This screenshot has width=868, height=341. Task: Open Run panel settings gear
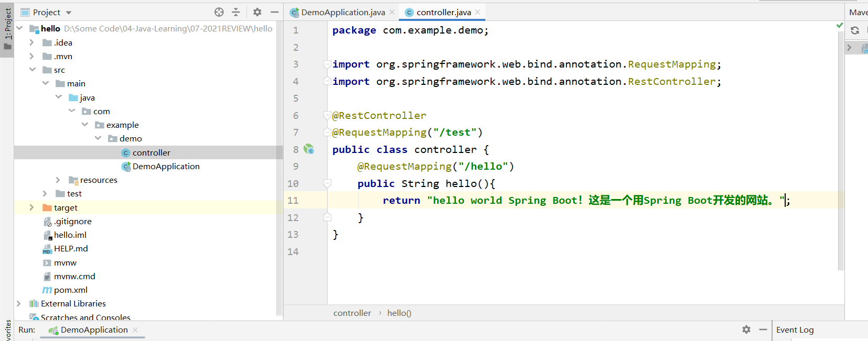(x=746, y=329)
